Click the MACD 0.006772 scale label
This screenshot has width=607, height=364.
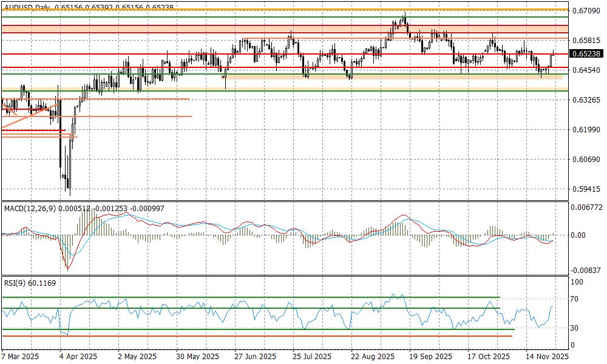coord(586,207)
